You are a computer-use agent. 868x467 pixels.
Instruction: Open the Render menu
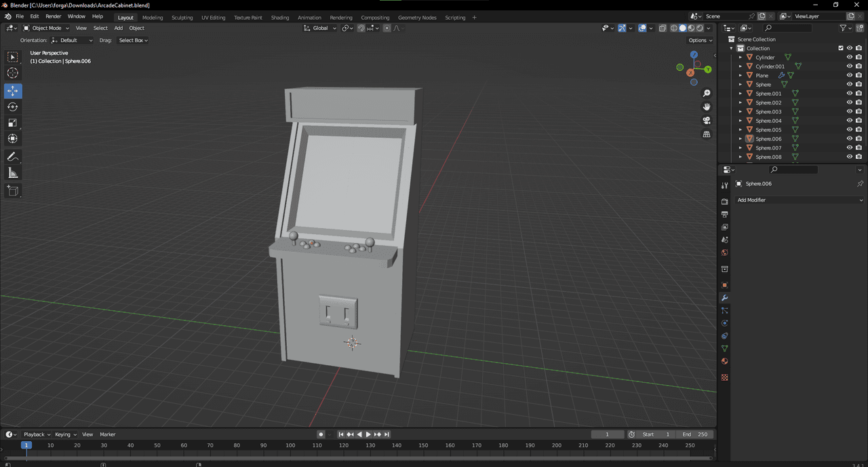click(x=53, y=16)
